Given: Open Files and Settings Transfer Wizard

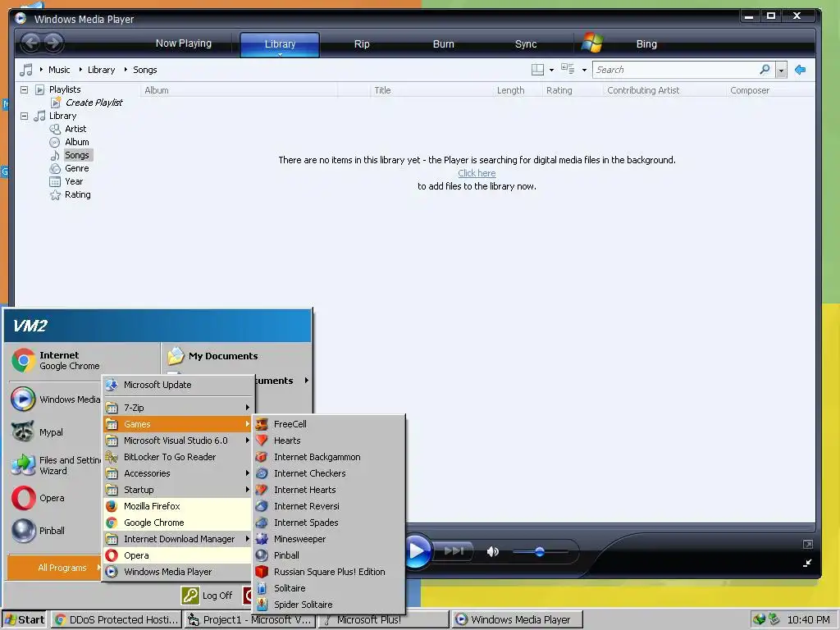Looking at the screenshot, I should click(54, 465).
